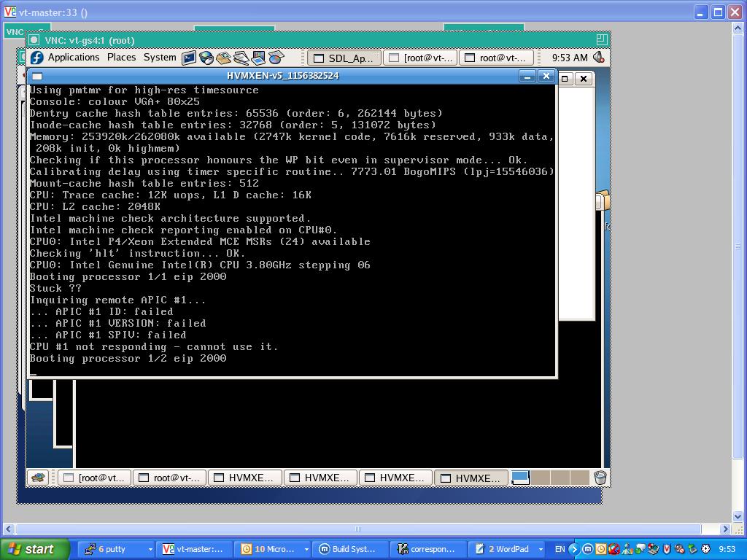Click the horizontal scrollbar of VNC viewer
Screen dimensions: 747x560
pos(357,529)
